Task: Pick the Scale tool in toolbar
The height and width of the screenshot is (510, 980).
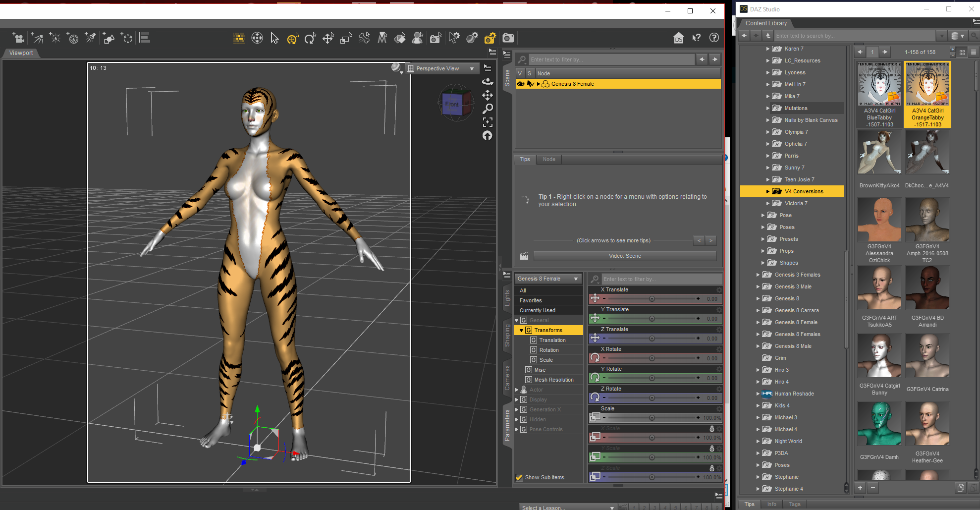Action: 346,38
